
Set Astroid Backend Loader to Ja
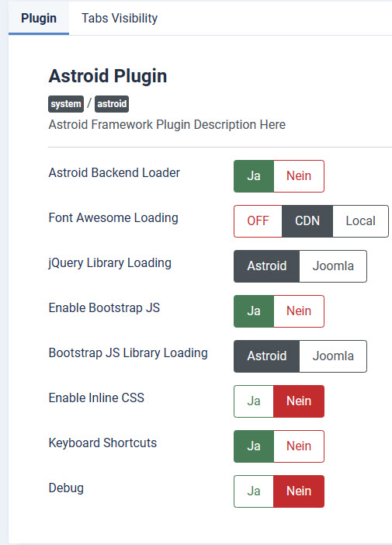[x=254, y=176]
